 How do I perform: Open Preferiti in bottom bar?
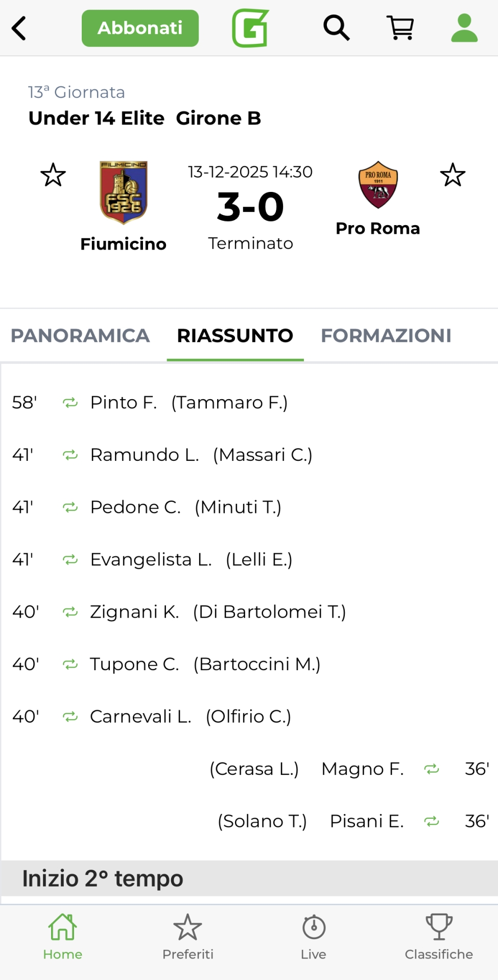click(x=188, y=937)
